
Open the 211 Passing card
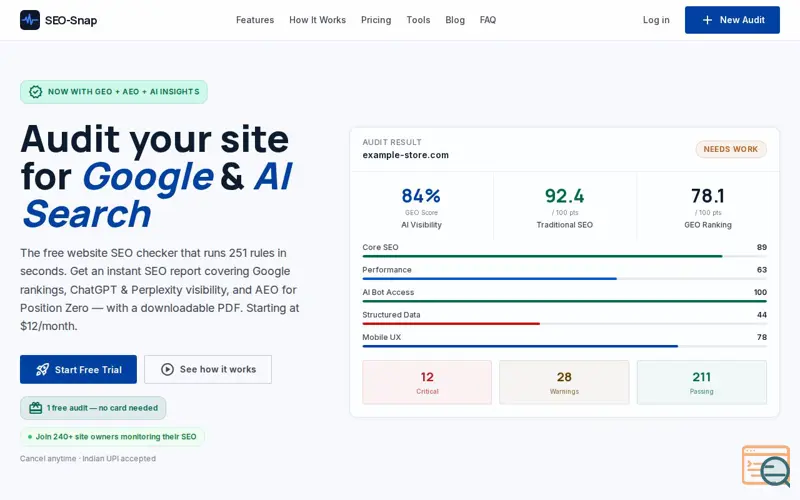click(x=702, y=383)
